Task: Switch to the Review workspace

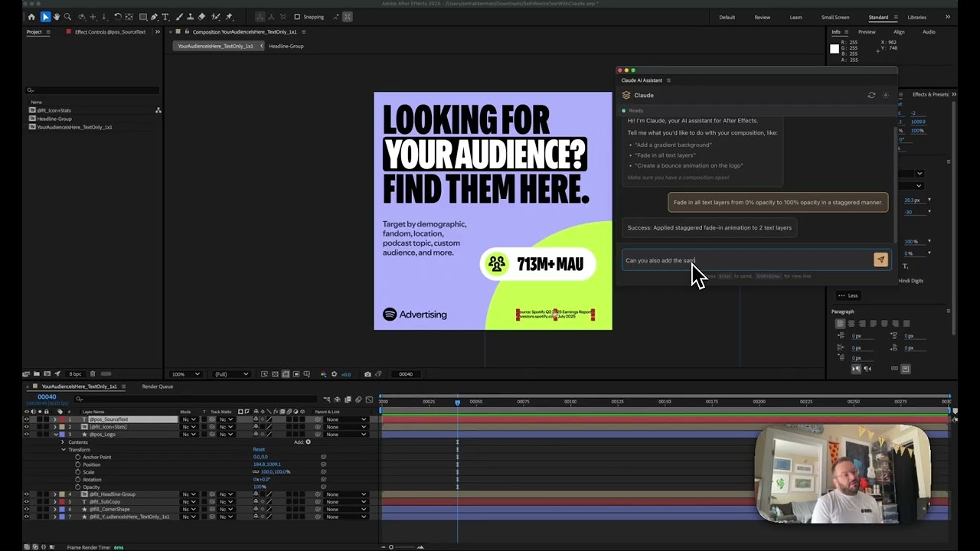Action: [763, 17]
